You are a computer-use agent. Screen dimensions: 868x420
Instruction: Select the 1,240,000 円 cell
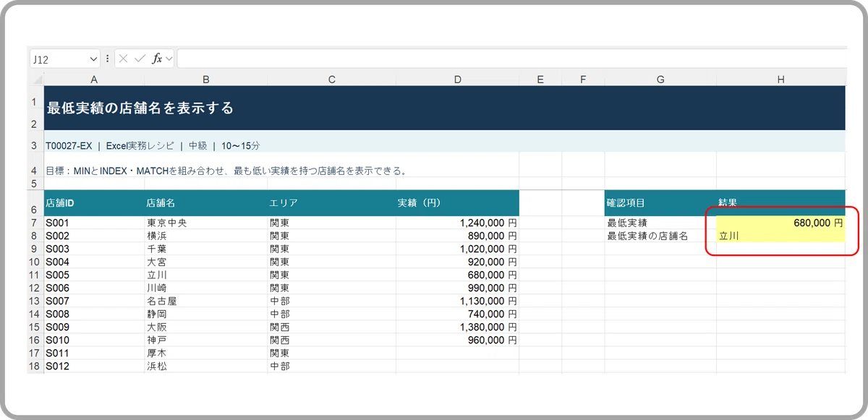pos(457,223)
